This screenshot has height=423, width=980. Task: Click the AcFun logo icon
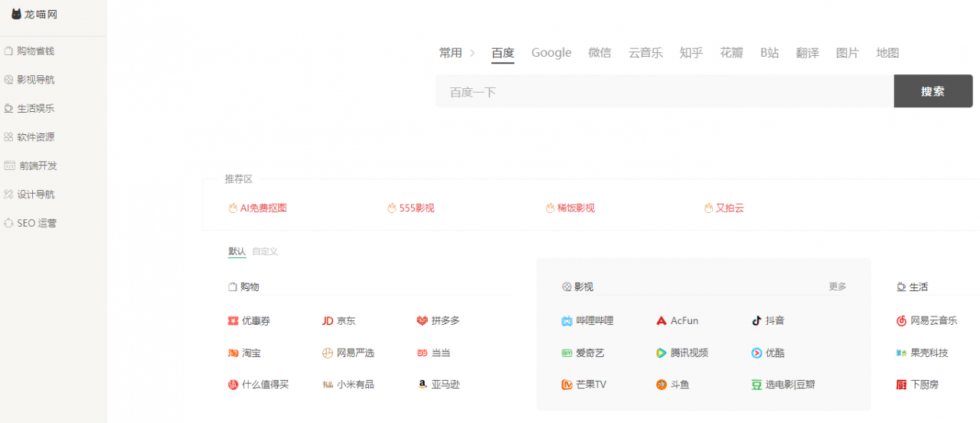click(x=661, y=321)
